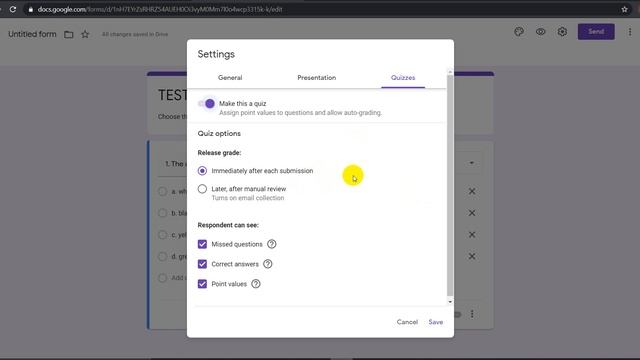Select the Quizzes tab

[403, 78]
